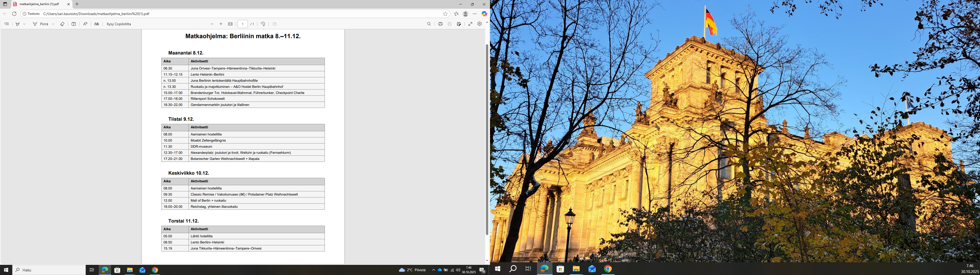Click the Add text tool icon
Viewport: 980px width, 275px height.
74,24
